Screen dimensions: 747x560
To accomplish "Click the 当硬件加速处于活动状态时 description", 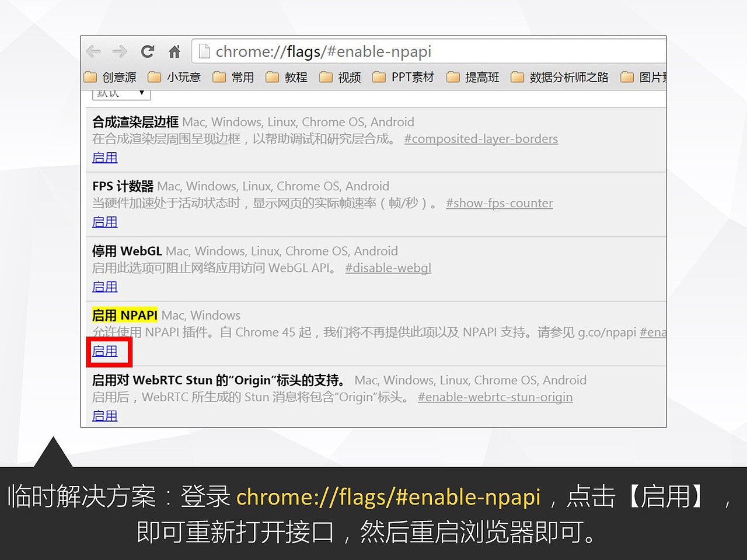I will (265, 203).
